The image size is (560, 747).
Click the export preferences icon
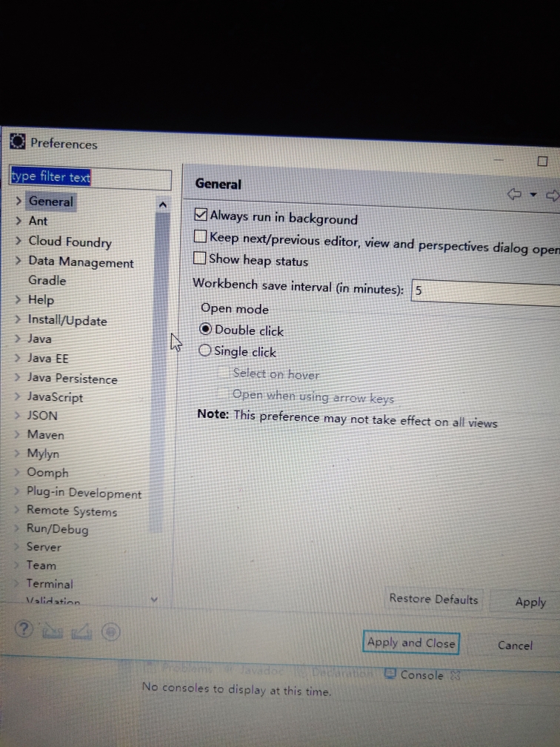81,631
